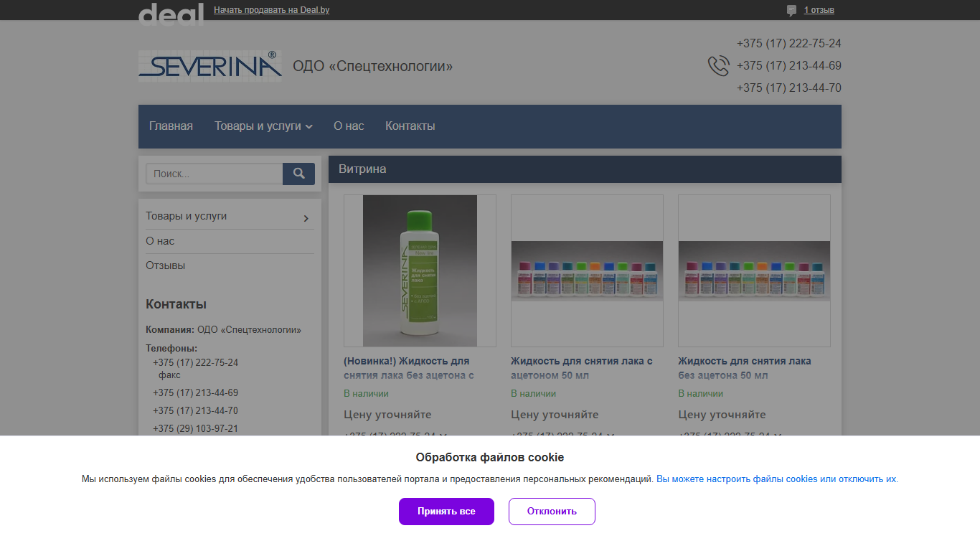Focus the 'Поиск...' search field
This screenshot has width=980, height=551.
click(x=215, y=174)
